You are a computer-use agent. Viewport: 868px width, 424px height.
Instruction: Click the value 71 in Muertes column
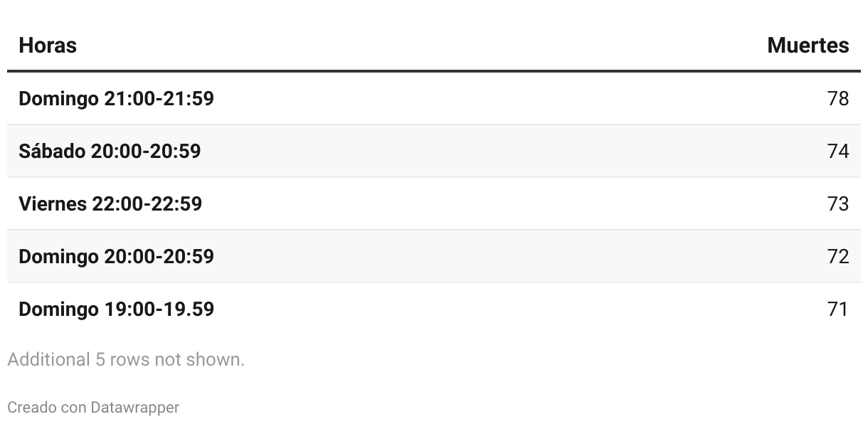click(838, 309)
